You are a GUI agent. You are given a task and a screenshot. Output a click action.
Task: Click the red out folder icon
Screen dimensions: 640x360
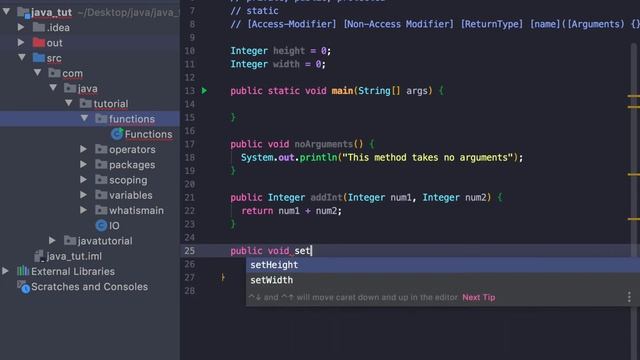pos(39,42)
